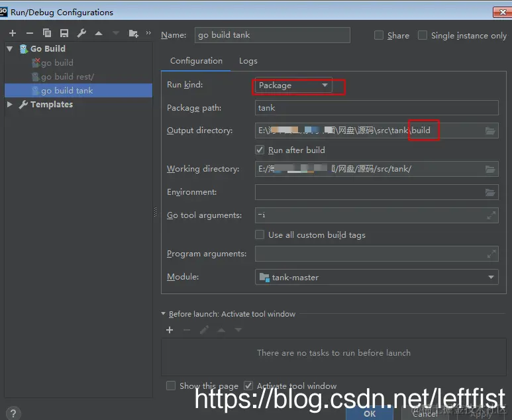The height and width of the screenshot is (420, 512).
Task: Browse for the Working directory folder
Action: pos(490,169)
